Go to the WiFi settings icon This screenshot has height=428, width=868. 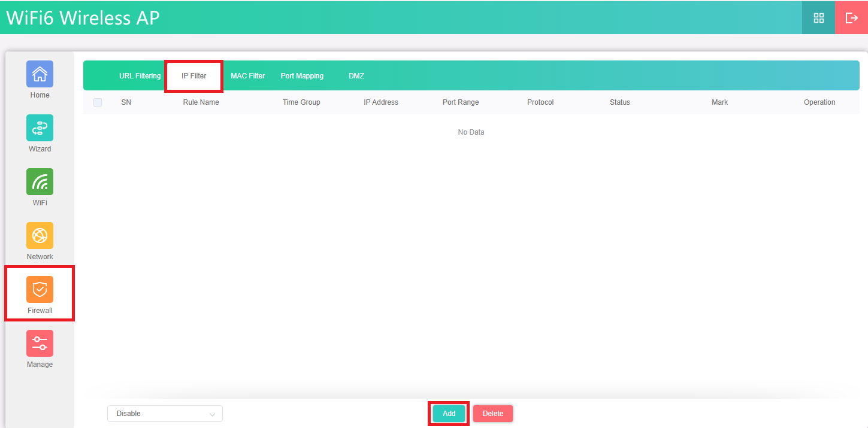40,182
